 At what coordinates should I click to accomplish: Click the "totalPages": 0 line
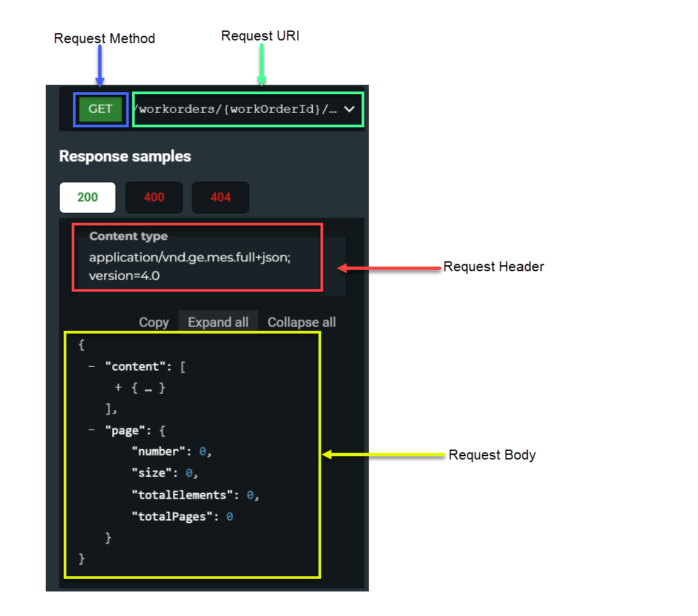coord(182,517)
